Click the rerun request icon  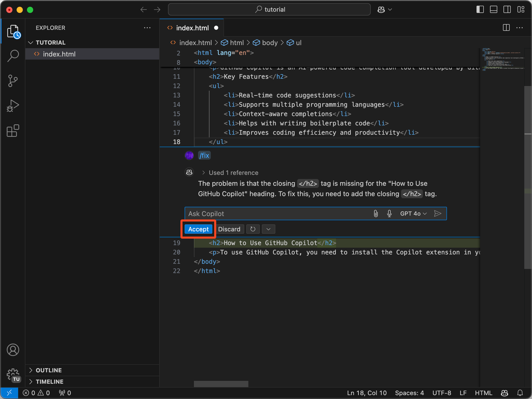click(253, 229)
